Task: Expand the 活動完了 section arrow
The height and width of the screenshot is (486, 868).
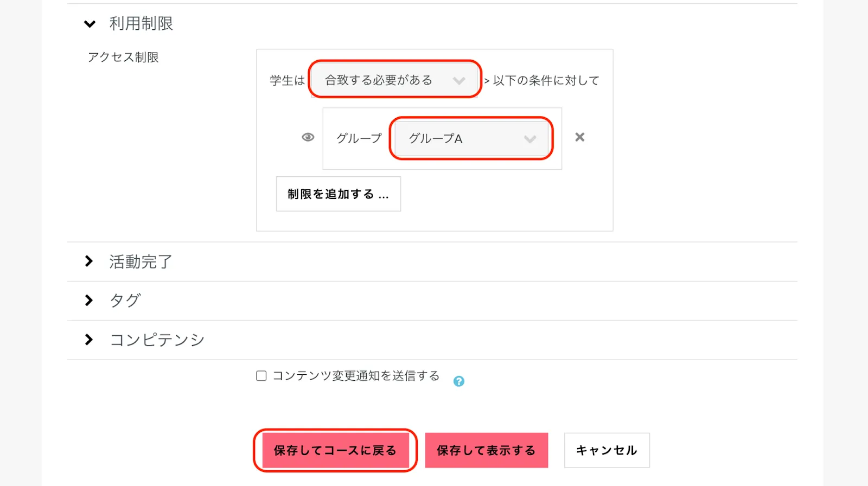Action: (89, 261)
